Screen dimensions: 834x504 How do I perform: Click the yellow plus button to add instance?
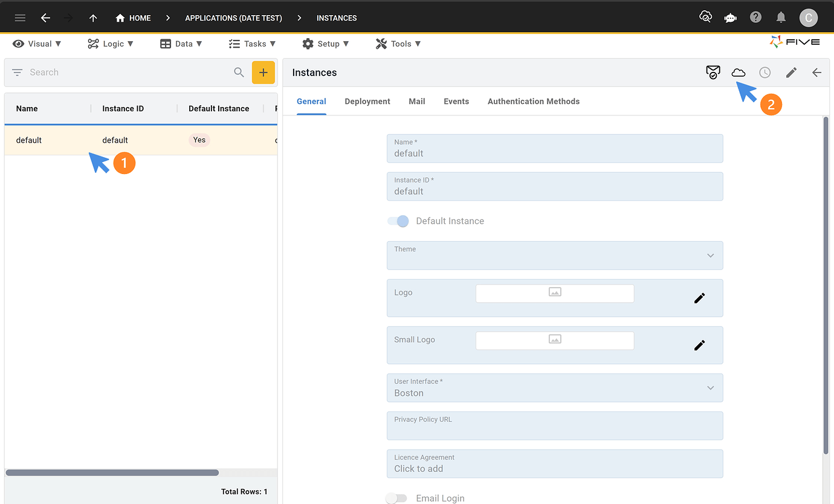[x=263, y=72]
